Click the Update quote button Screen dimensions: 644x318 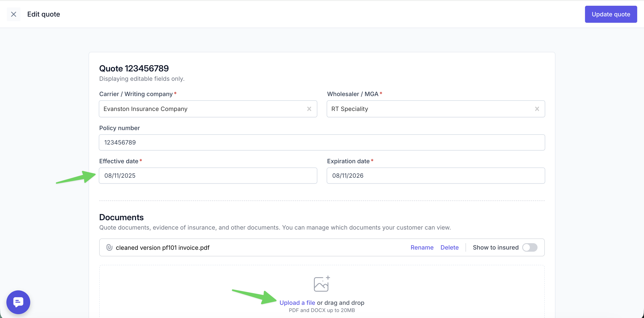[x=611, y=14]
